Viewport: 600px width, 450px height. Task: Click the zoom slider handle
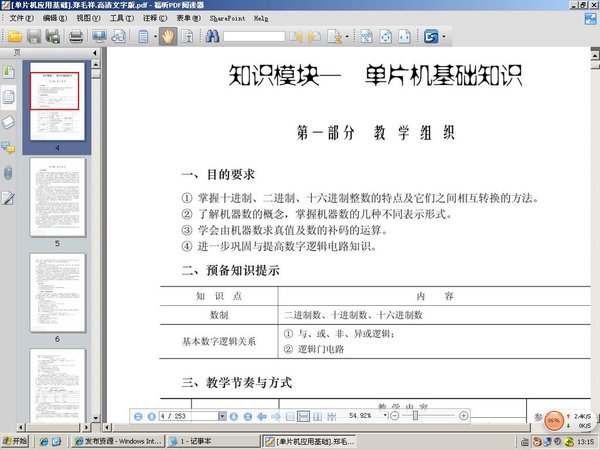[415, 416]
